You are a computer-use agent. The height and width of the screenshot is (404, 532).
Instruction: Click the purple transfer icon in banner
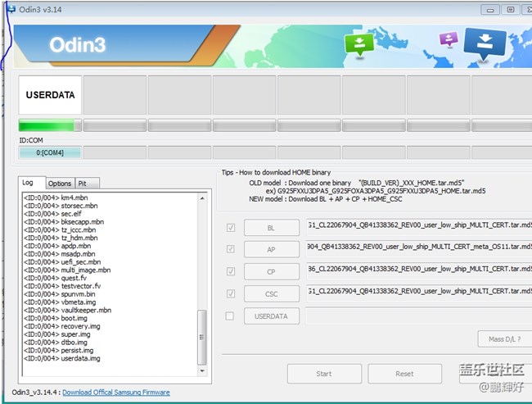[x=448, y=39]
